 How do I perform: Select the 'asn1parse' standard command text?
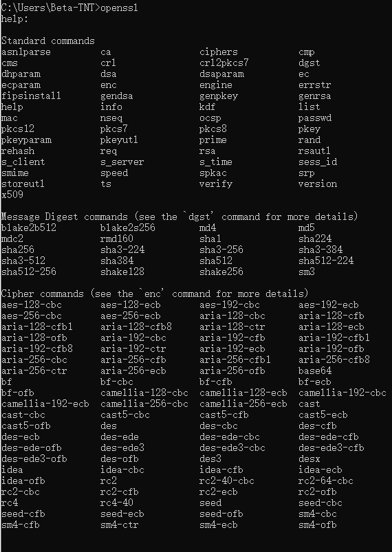(26, 52)
